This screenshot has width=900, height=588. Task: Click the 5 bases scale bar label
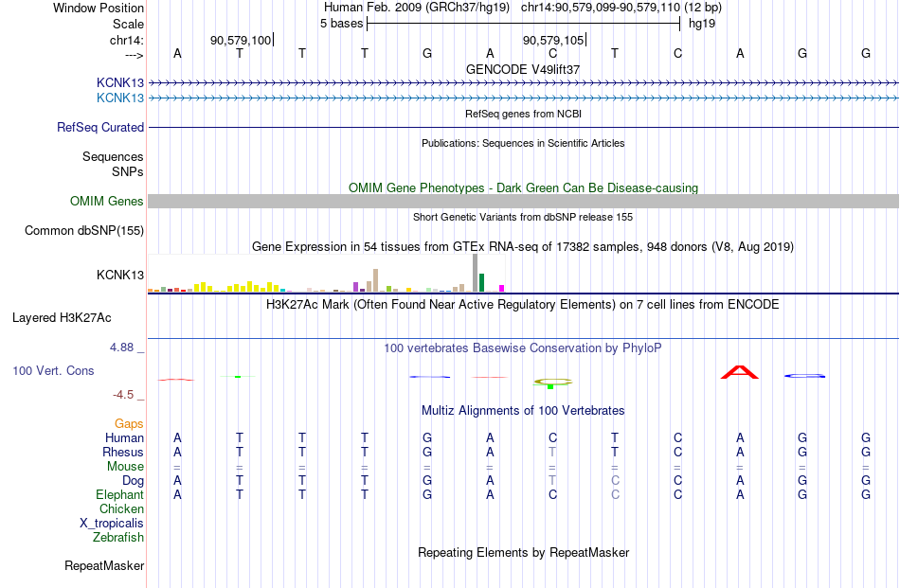pyautogui.click(x=341, y=24)
